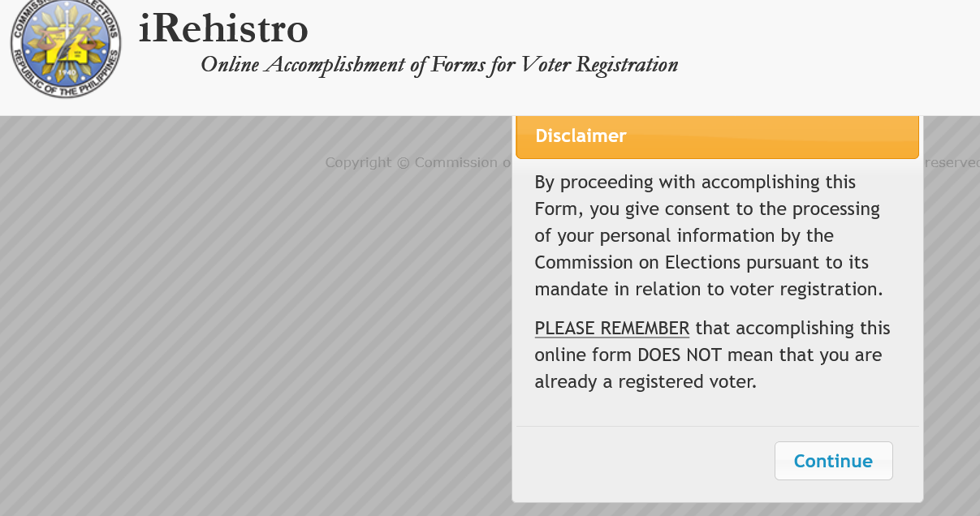Select the disclaimer consent paragraph
Viewport: 980px width, 516px height.
click(x=706, y=235)
